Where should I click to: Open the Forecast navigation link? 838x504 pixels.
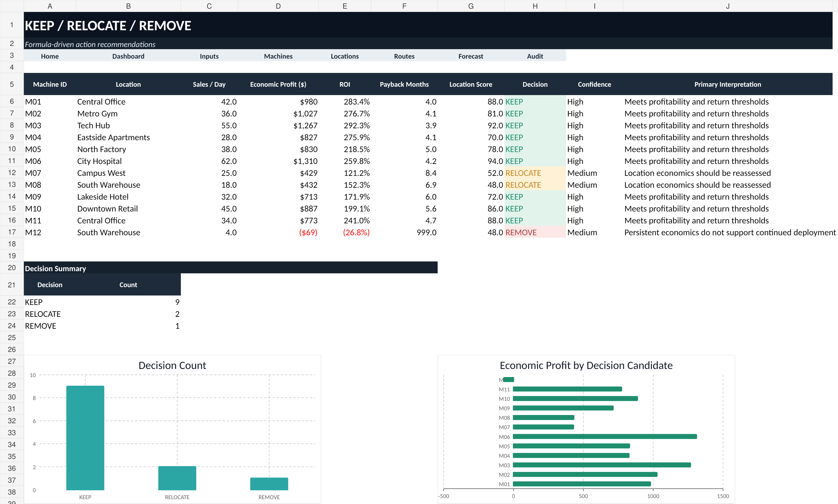[471, 56]
